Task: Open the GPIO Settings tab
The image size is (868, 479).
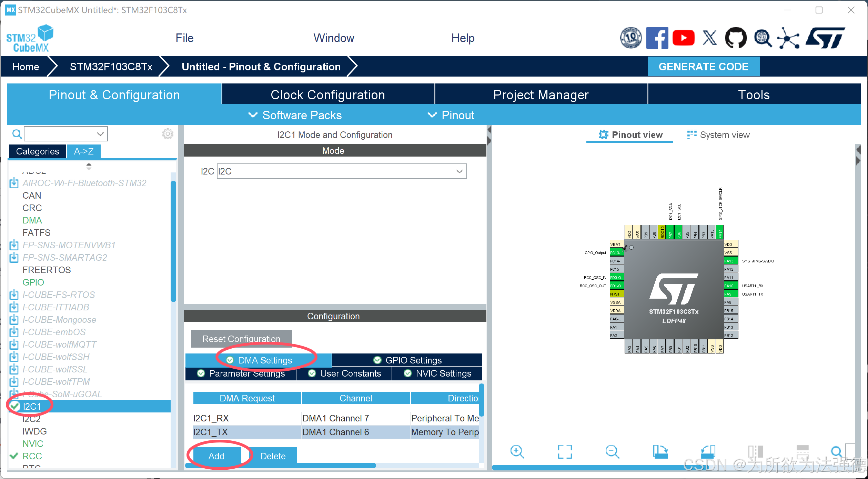Action: (407, 360)
